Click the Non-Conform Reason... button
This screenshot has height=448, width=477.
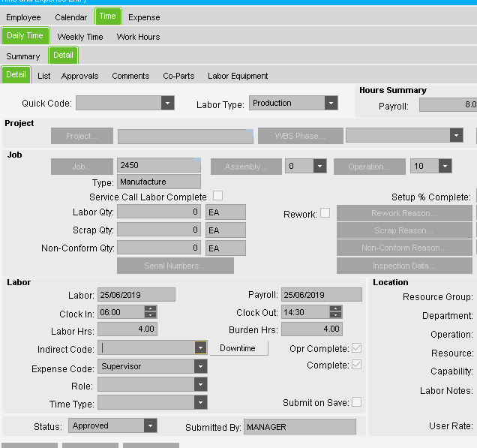coord(404,248)
